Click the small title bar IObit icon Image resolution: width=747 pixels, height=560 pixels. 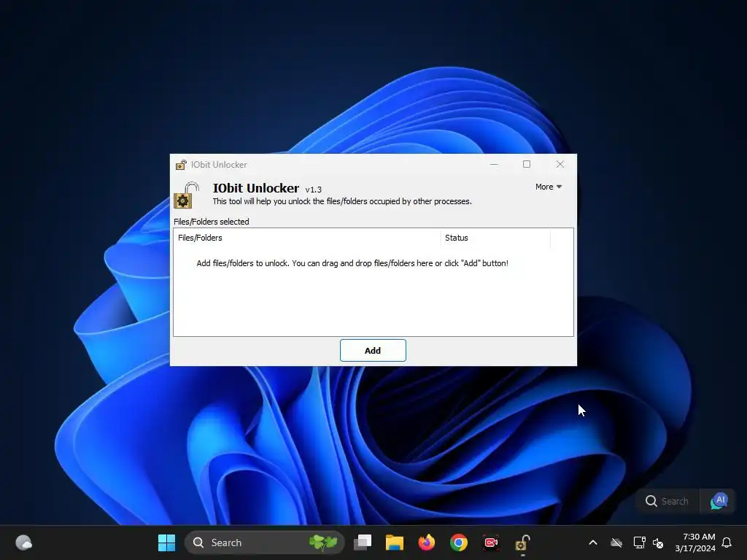(x=181, y=165)
